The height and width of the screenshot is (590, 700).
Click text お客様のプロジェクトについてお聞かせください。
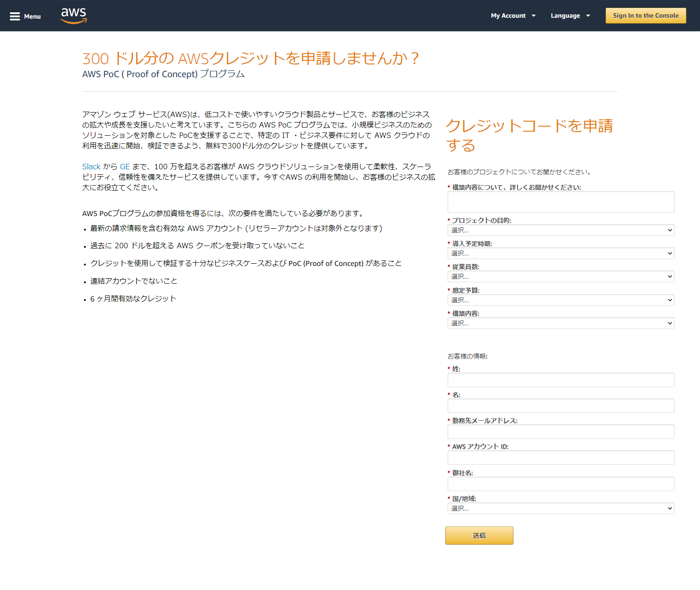pyautogui.click(x=521, y=172)
